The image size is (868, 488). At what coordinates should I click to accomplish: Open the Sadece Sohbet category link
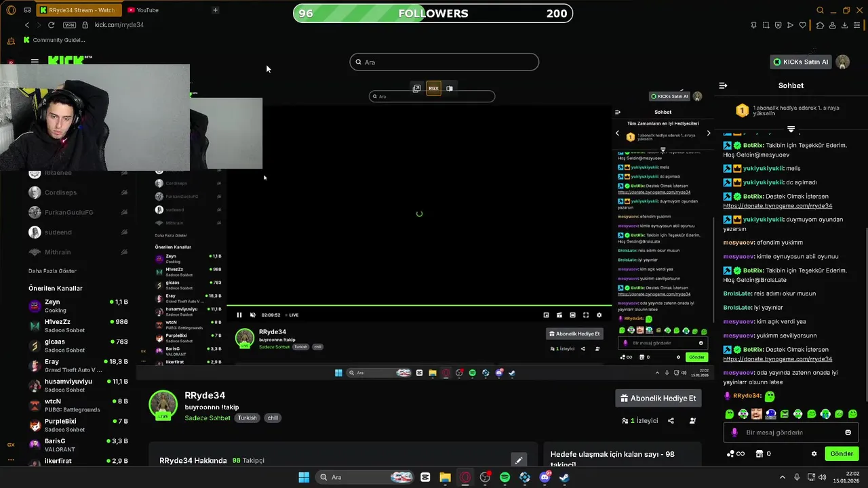(x=208, y=418)
